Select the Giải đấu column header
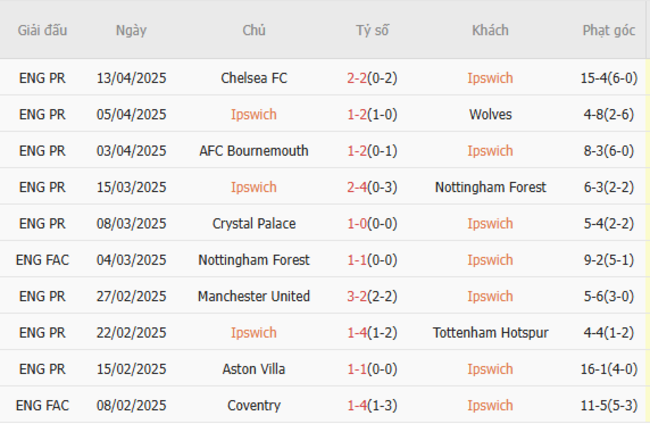 pos(42,30)
